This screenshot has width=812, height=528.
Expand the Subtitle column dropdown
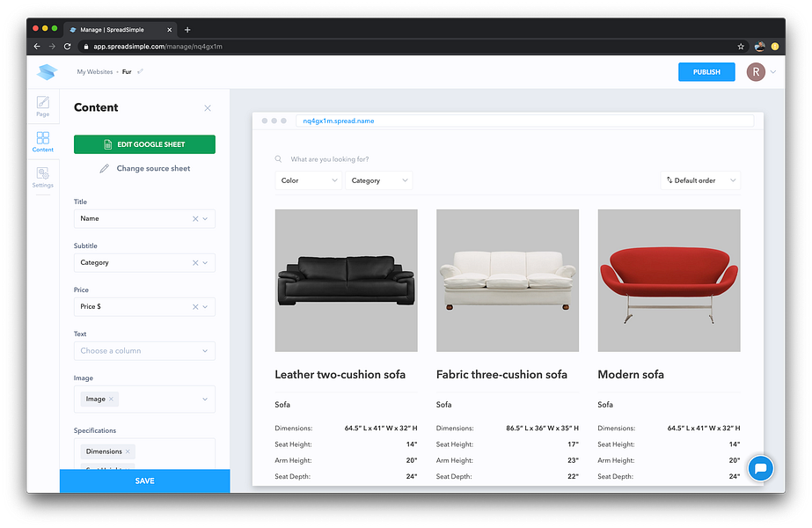click(205, 263)
